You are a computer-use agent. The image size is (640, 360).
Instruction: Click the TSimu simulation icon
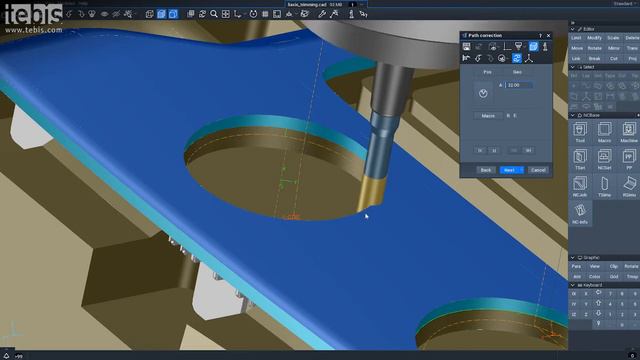(x=604, y=187)
